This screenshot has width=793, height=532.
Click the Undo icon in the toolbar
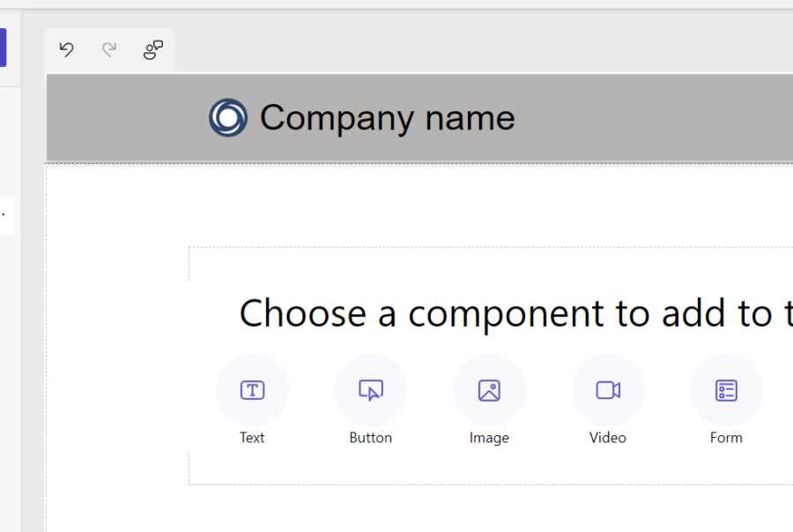[x=66, y=50]
